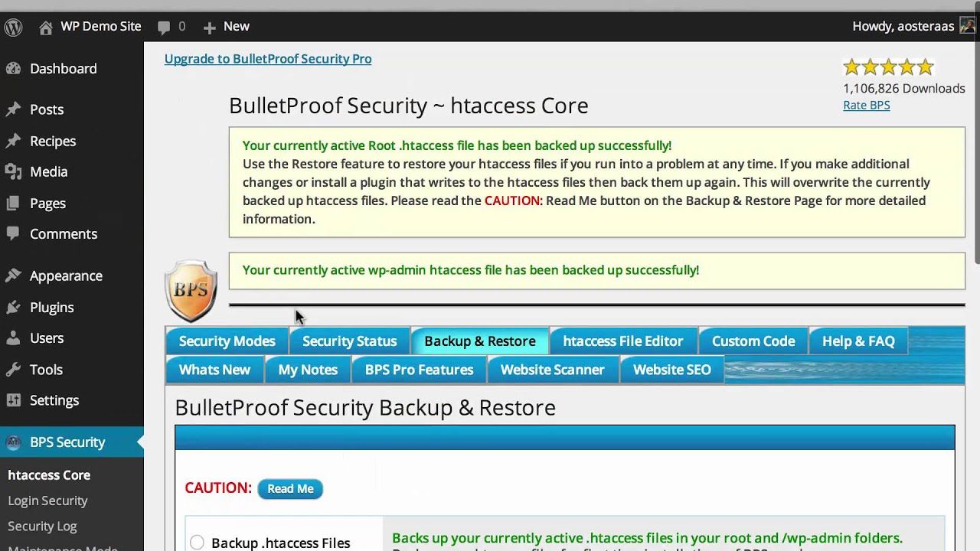Click the Tools wrench icon
Screen dimensions: 980x551
coord(13,369)
